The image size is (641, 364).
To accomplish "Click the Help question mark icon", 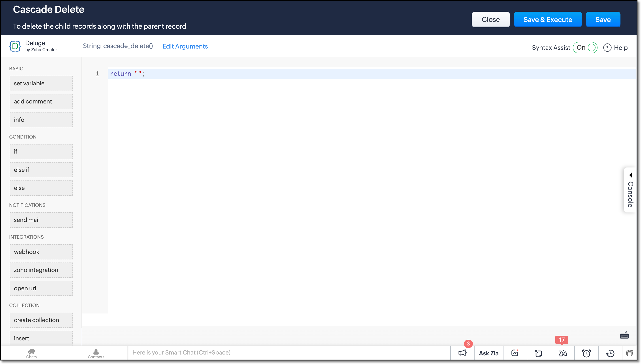I will (x=607, y=47).
